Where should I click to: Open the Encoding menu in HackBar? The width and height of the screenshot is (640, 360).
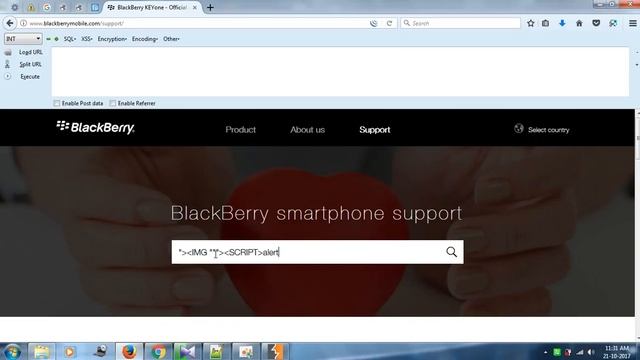[145, 39]
